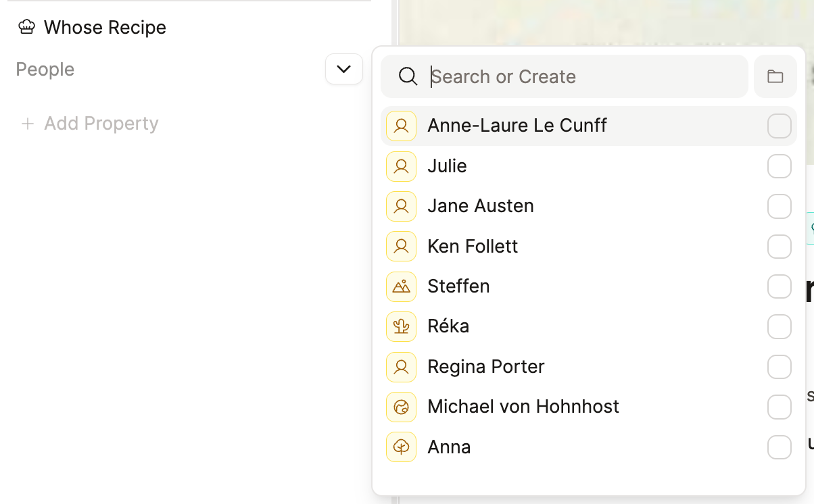
Task: Tick the Jane Austen checkbox
Action: [x=779, y=206]
